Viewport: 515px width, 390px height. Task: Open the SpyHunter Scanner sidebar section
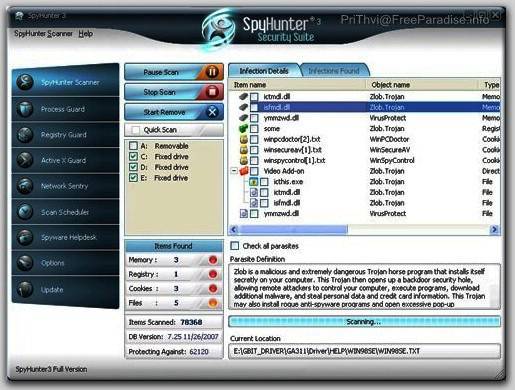[x=65, y=82]
